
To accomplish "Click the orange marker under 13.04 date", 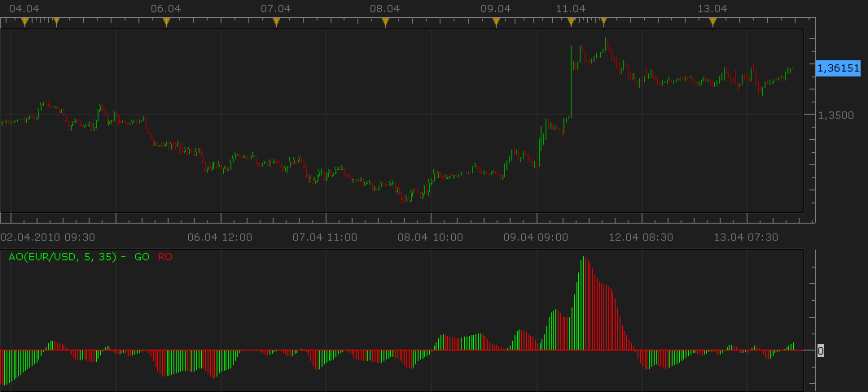I will tap(713, 22).
